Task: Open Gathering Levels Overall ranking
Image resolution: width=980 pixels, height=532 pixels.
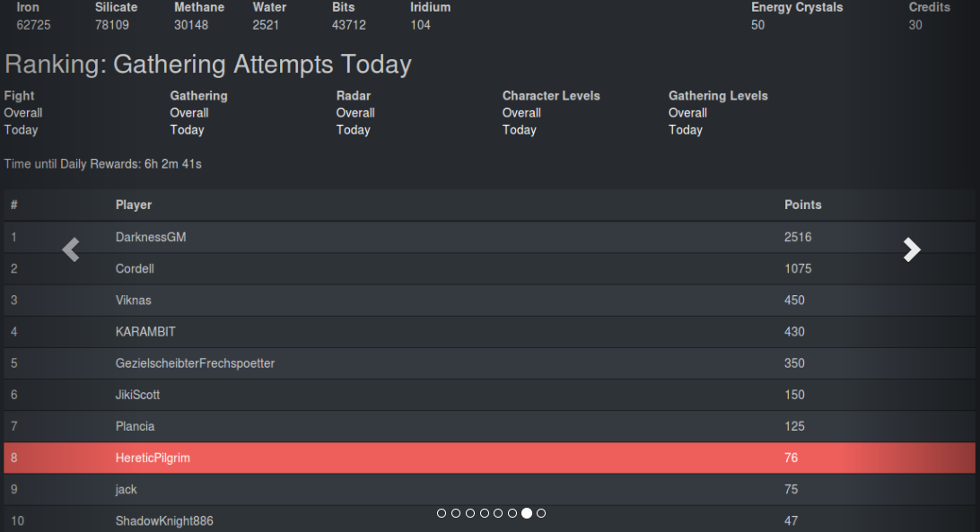Action: (688, 113)
